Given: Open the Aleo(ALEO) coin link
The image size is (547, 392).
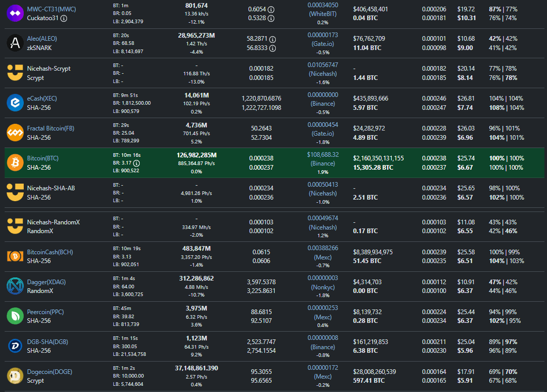Looking at the screenshot, I should [x=42, y=39].
